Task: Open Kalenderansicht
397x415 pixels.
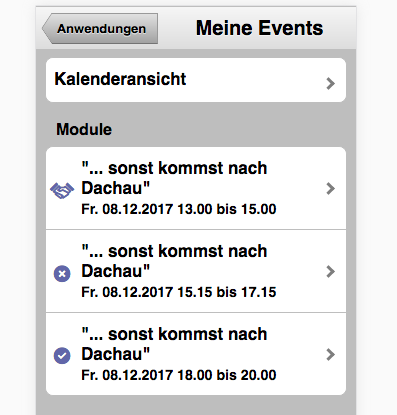Action: [x=196, y=80]
